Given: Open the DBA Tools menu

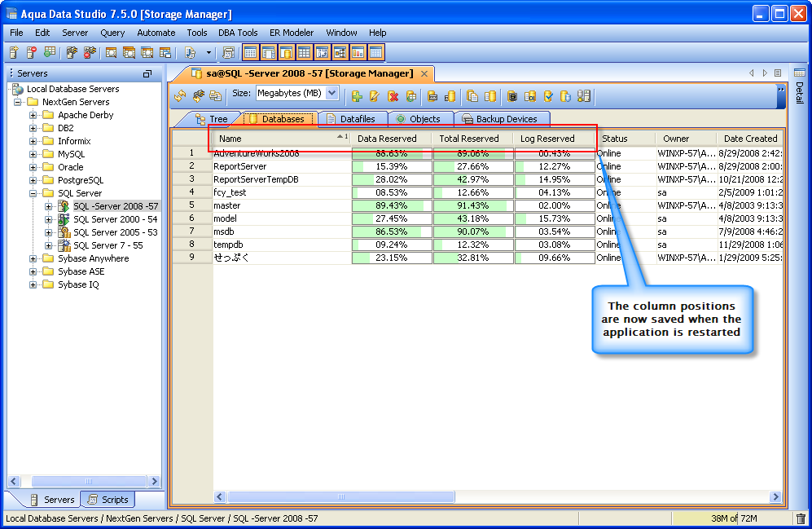Looking at the screenshot, I should (x=238, y=33).
